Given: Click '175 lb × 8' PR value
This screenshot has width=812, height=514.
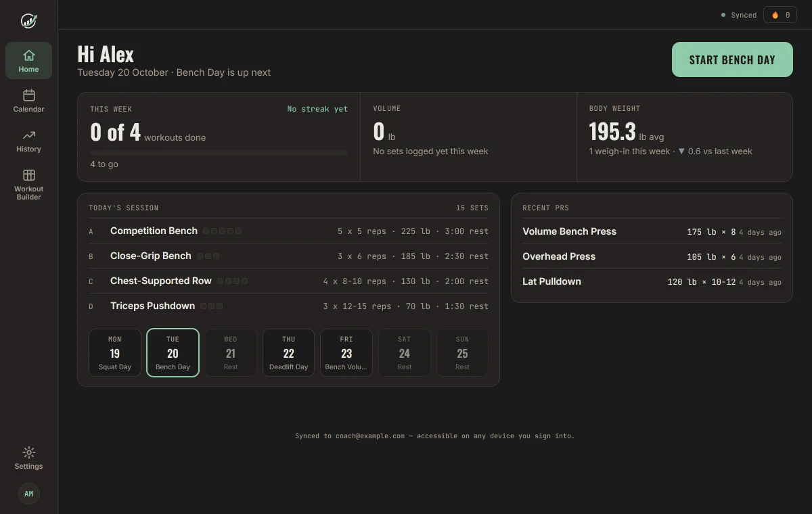Looking at the screenshot, I should pyautogui.click(x=711, y=232).
